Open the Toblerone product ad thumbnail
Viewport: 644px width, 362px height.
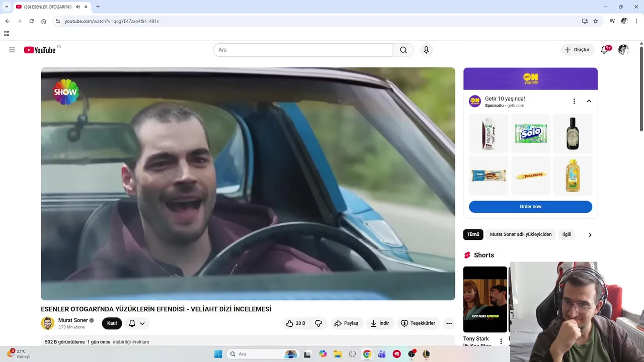point(530,175)
